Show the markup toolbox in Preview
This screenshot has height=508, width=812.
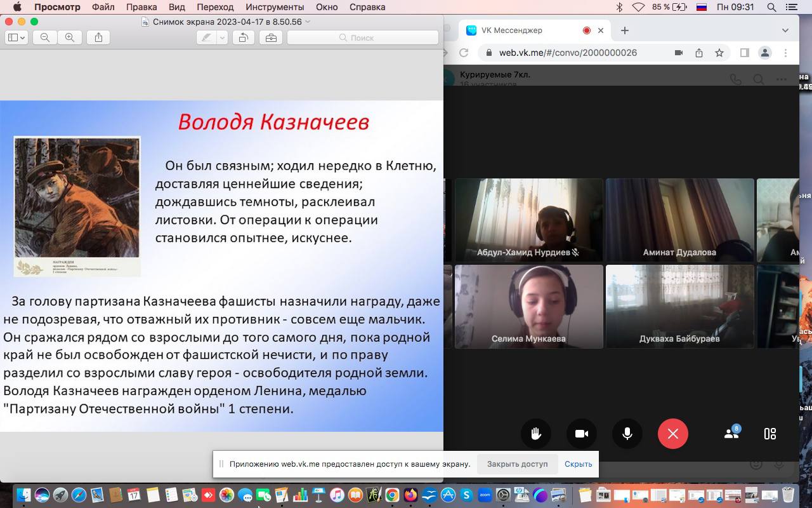[271, 38]
